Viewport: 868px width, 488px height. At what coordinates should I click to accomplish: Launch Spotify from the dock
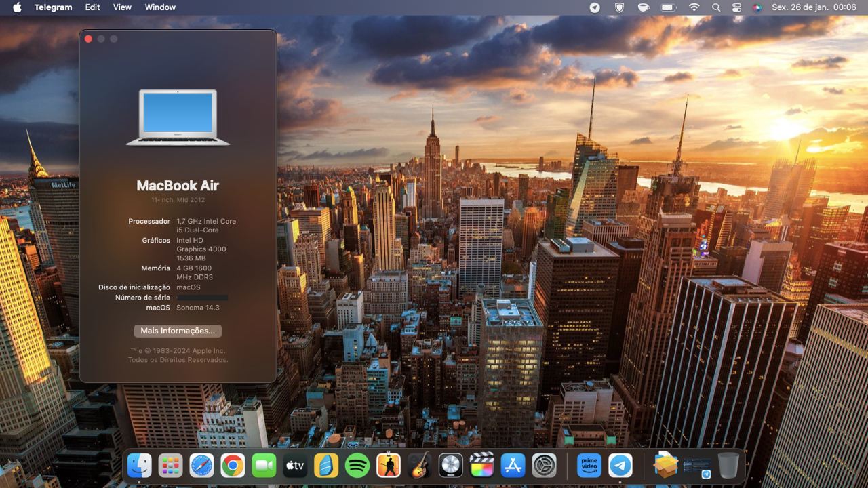click(x=357, y=466)
